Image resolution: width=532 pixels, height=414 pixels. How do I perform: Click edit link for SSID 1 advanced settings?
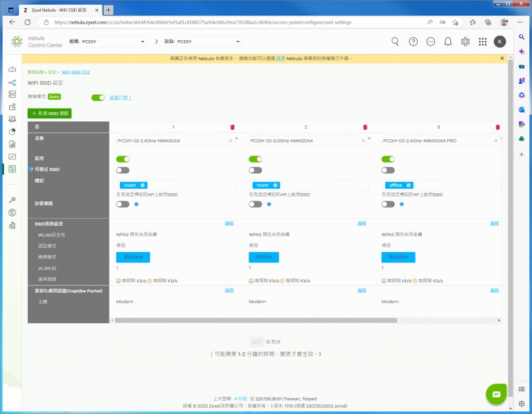tap(229, 223)
